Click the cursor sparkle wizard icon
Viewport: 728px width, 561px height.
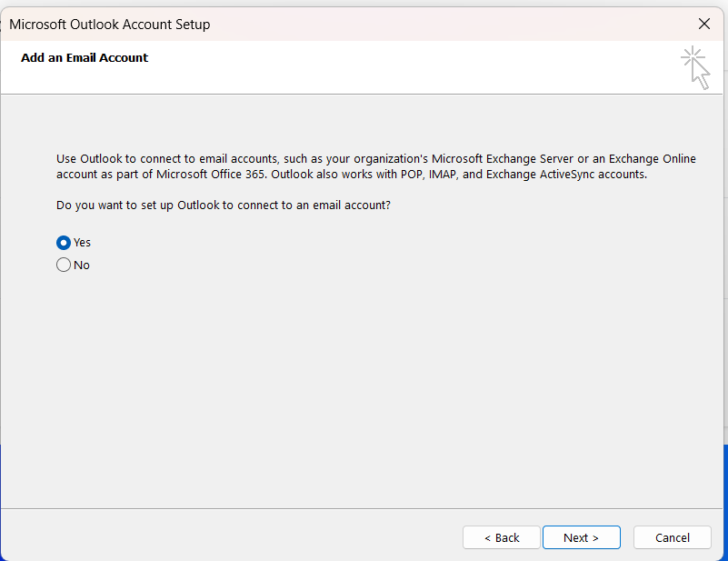[695, 67]
